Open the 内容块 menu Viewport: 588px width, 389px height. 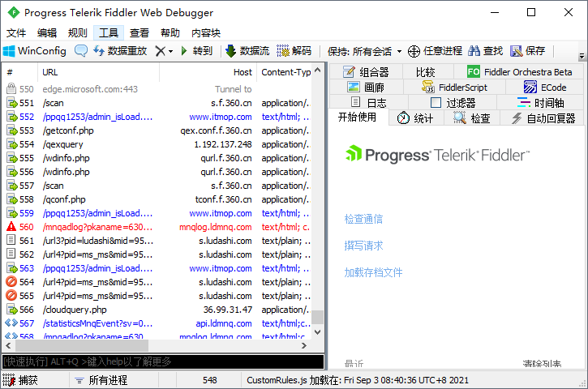pos(205,33)
